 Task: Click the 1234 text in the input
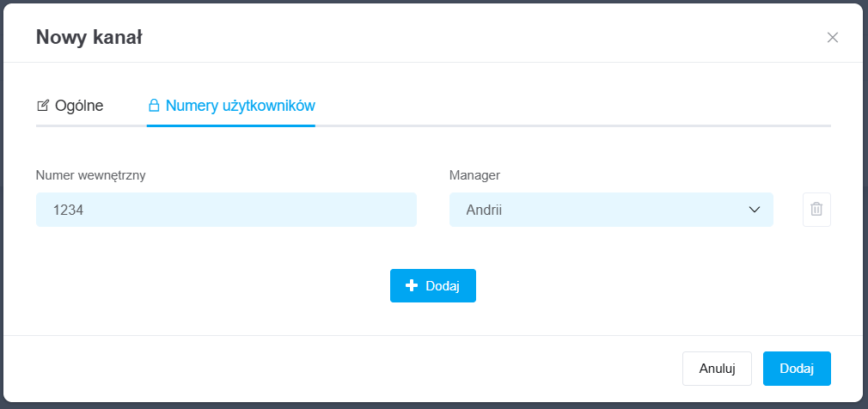68,210
